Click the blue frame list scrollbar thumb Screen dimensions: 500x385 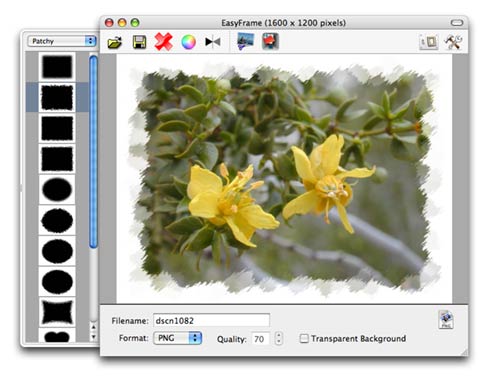94,152
